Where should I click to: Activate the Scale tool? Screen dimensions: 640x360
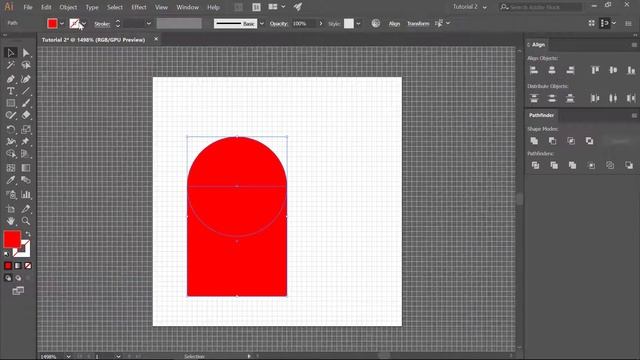(x=26, y=129)
